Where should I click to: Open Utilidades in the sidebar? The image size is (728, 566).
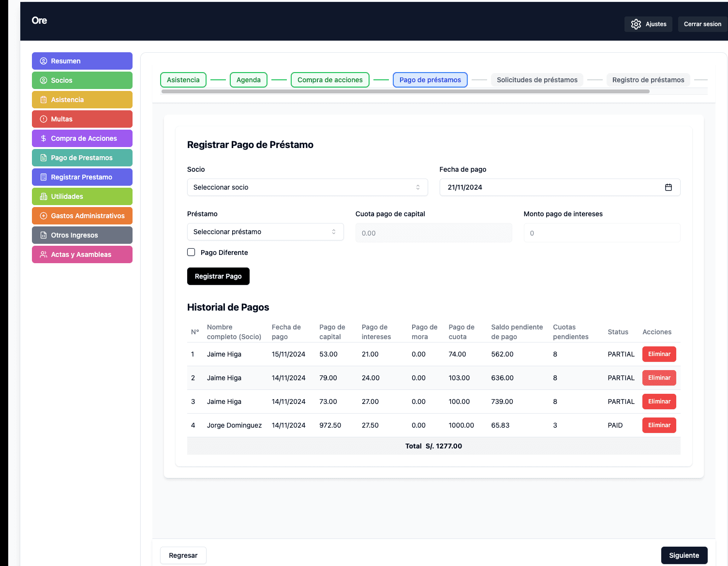point(82,196)
